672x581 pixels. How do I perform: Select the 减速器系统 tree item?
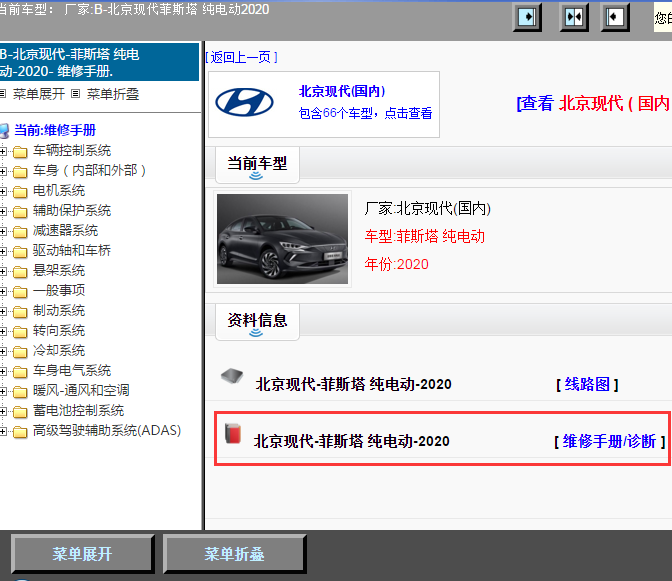point(66,231)
